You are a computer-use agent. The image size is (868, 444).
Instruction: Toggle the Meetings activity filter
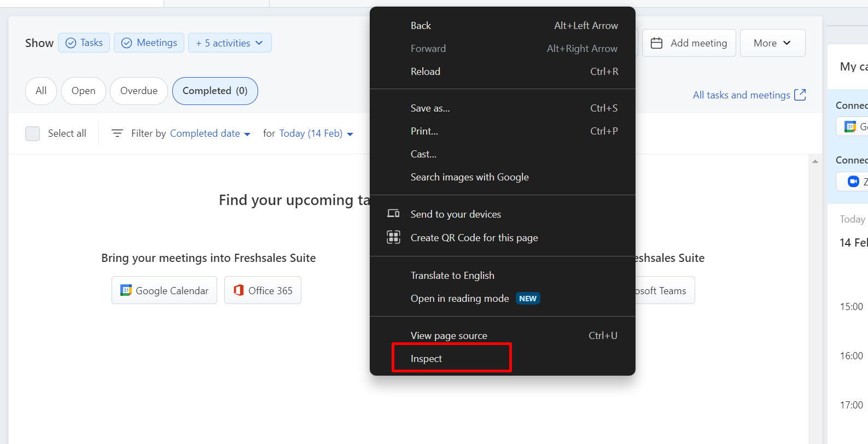tap(149, 43)
